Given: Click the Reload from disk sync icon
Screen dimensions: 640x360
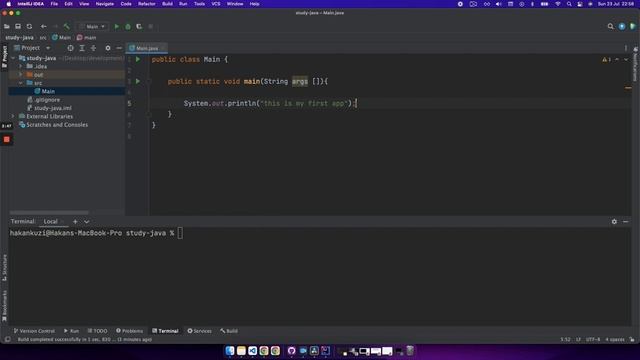Looking at the screenshot, I should [x=29, y=27].
